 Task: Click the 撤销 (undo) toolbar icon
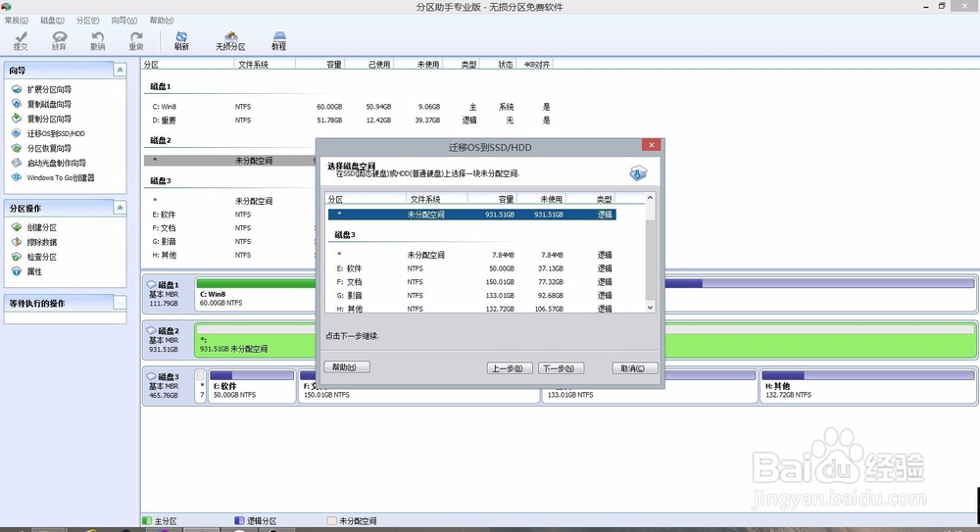[x=97, y=37]
